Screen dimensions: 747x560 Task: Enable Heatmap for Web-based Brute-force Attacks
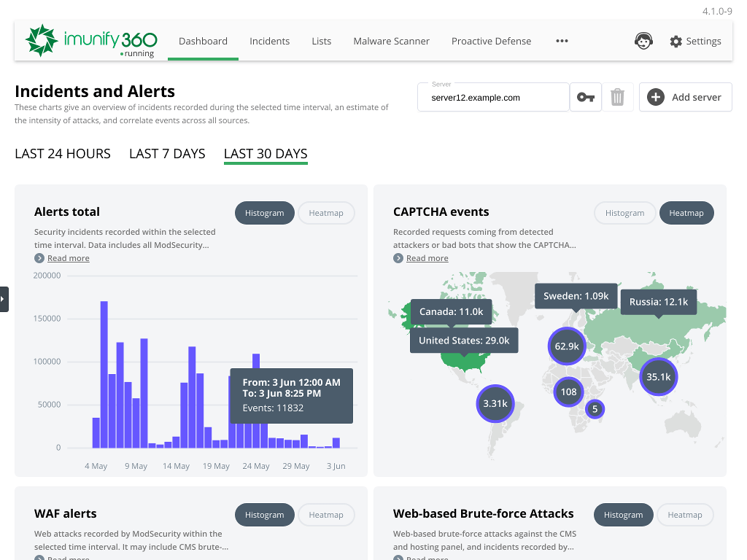pyautogui.click(x=685, y=514)
